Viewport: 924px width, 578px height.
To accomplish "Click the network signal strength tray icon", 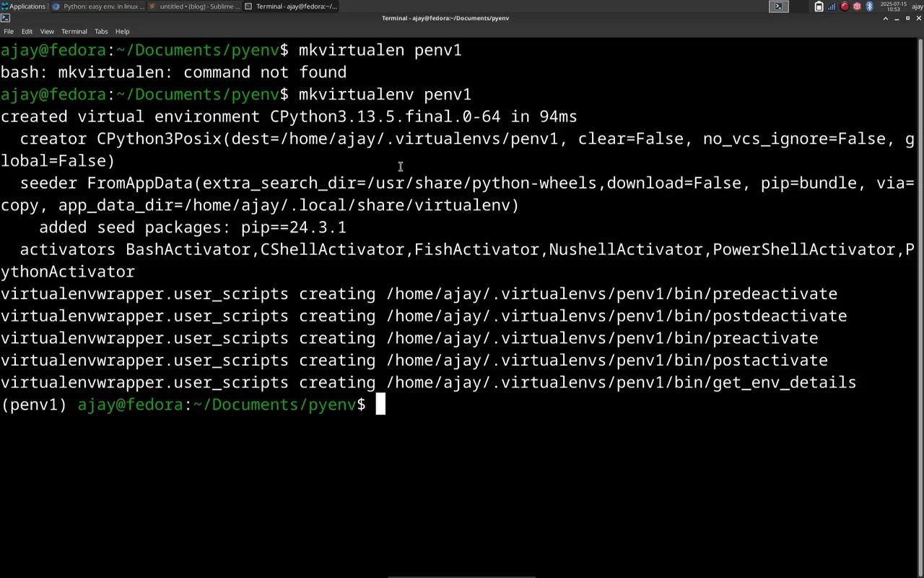I will pos(832,7).
